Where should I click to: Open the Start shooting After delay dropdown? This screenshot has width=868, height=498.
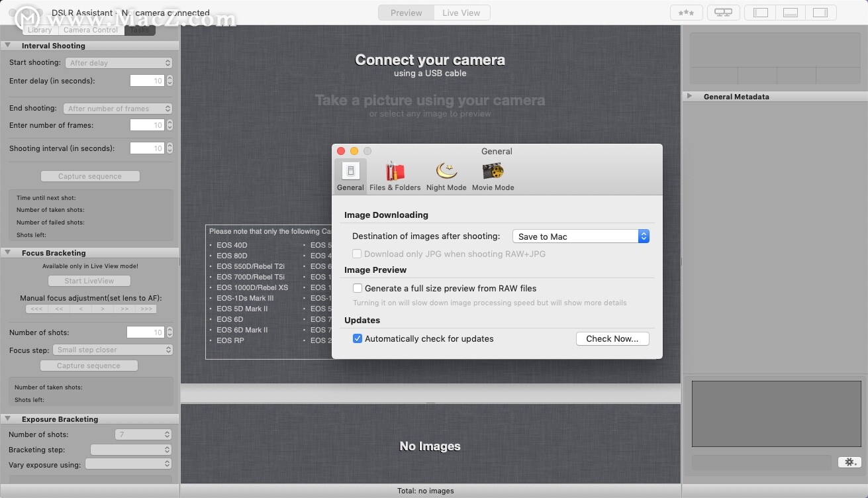(x=119, y=63)
